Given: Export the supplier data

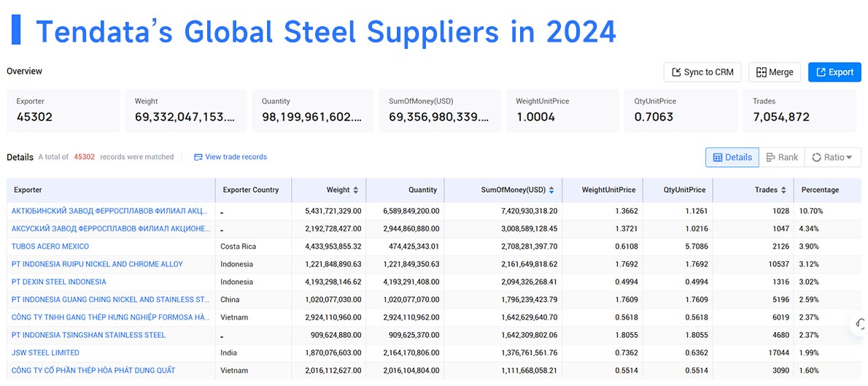Looking at the screenshot, I should click(x=834, y=72).
